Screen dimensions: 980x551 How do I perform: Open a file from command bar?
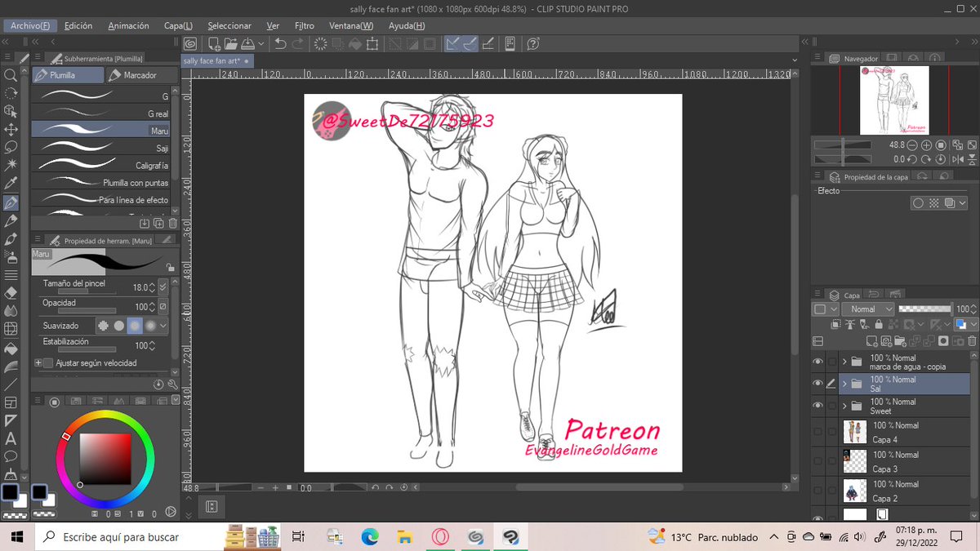click(230, 44)
